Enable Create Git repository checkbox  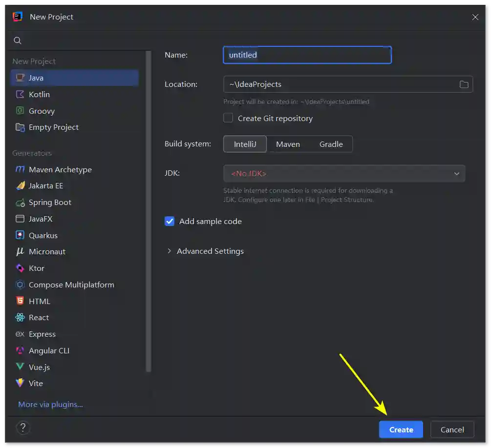(x=228, y=118)
